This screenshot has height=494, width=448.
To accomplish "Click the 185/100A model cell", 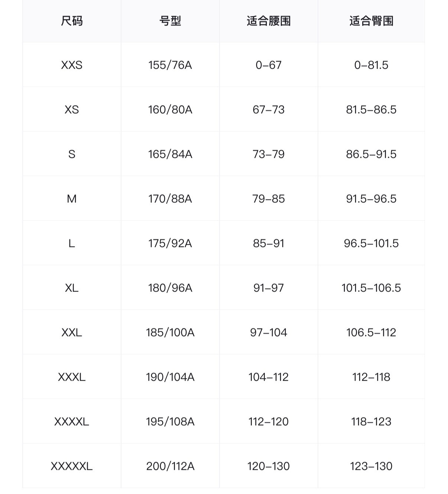I will [x=170, y=332].
